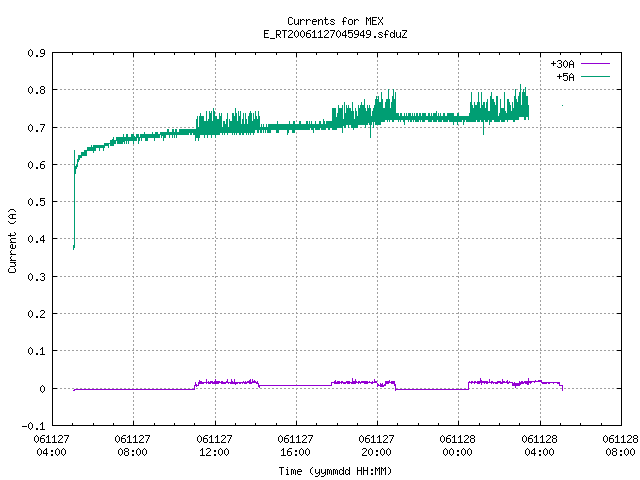Click y-axis tick value 0.4

tap(36, 239)
